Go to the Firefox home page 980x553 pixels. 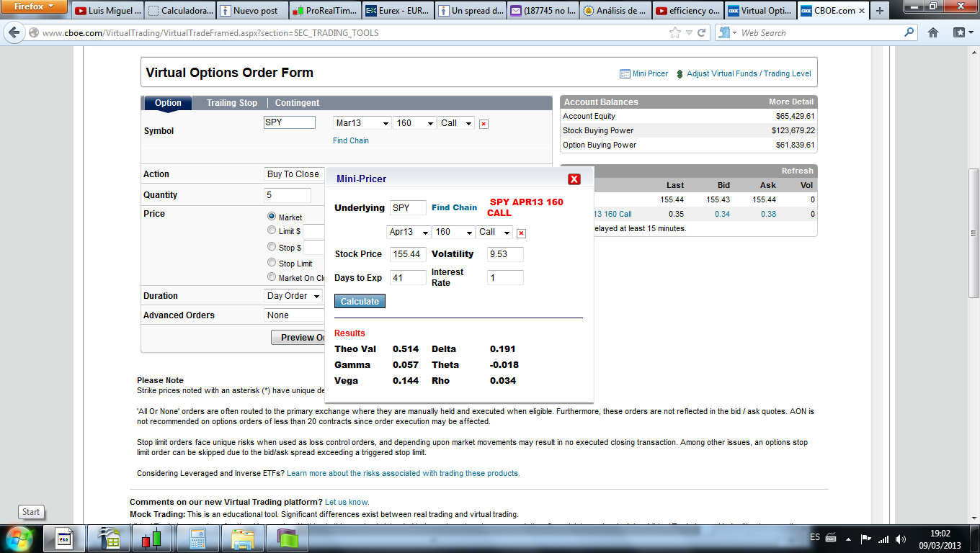[x=933, y=32]
